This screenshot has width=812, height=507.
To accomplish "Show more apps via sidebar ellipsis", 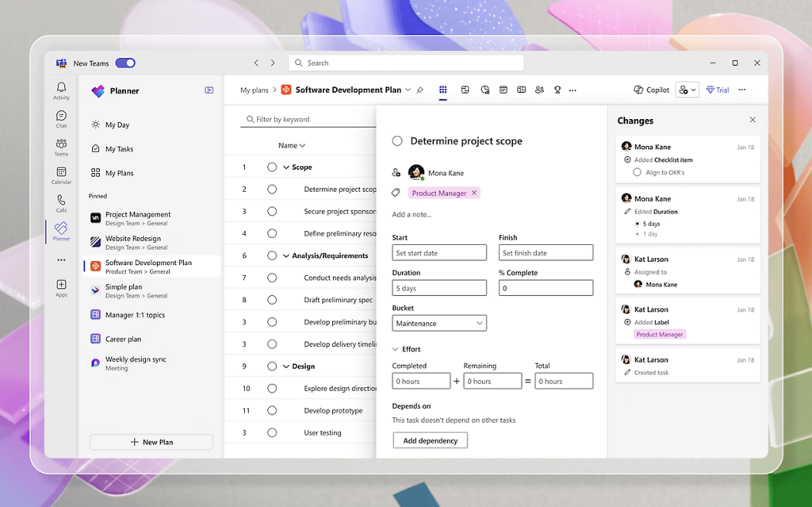I will point(61,259).
